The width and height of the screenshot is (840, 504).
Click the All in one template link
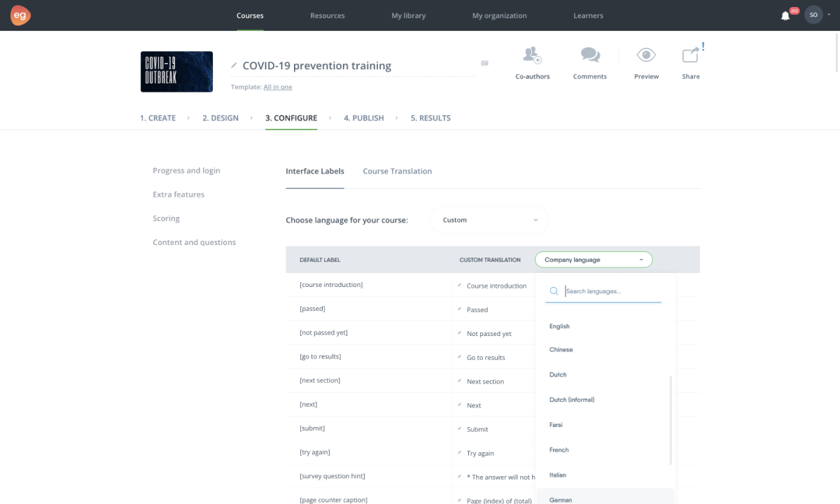278,87
